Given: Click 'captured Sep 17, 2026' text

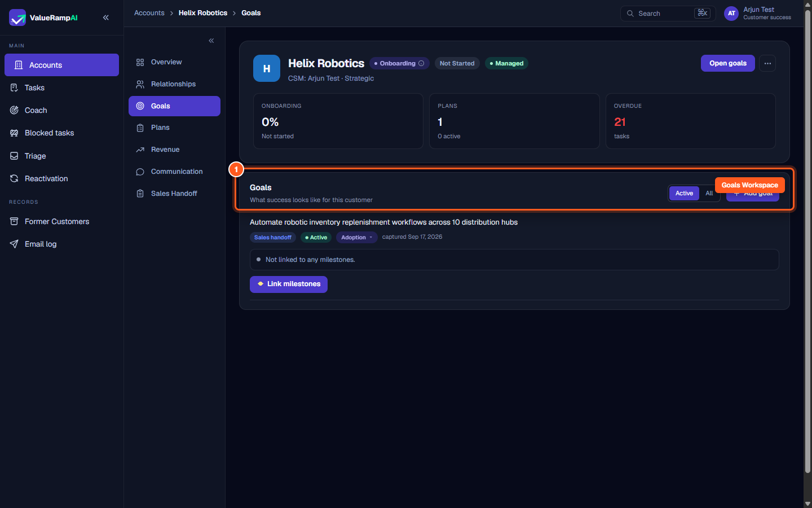Looking at the screenshot, I should tap(412, 237).
